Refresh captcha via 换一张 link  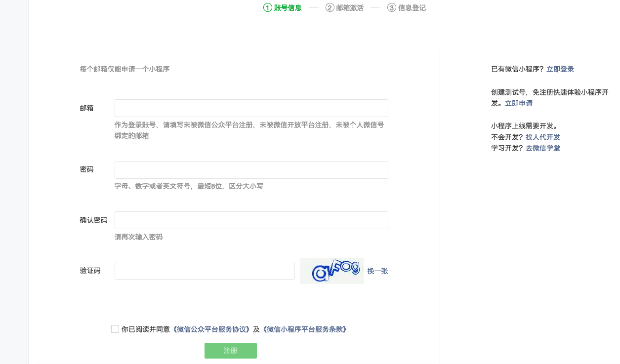[x=377, y=271]
